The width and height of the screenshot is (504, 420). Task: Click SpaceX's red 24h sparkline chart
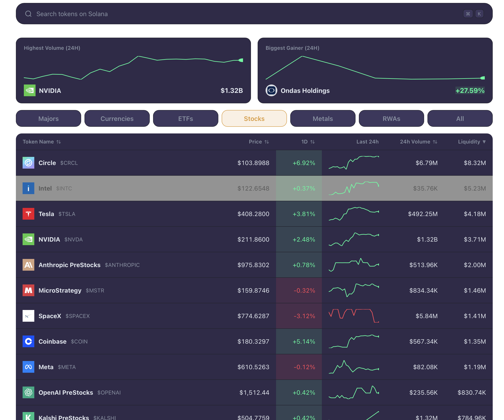click(x=354, y=316)
